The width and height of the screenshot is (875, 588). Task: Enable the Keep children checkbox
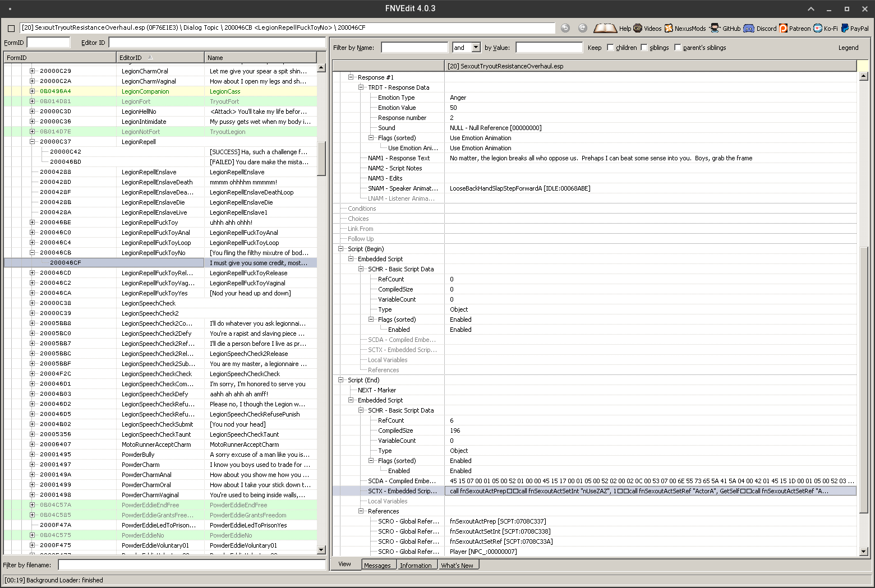coord(610,48)
